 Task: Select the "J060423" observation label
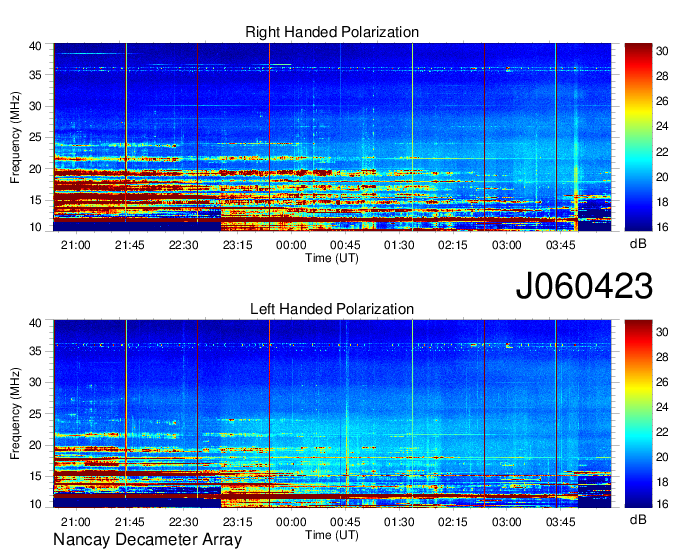pyautogui.click(x=584, y=286)
